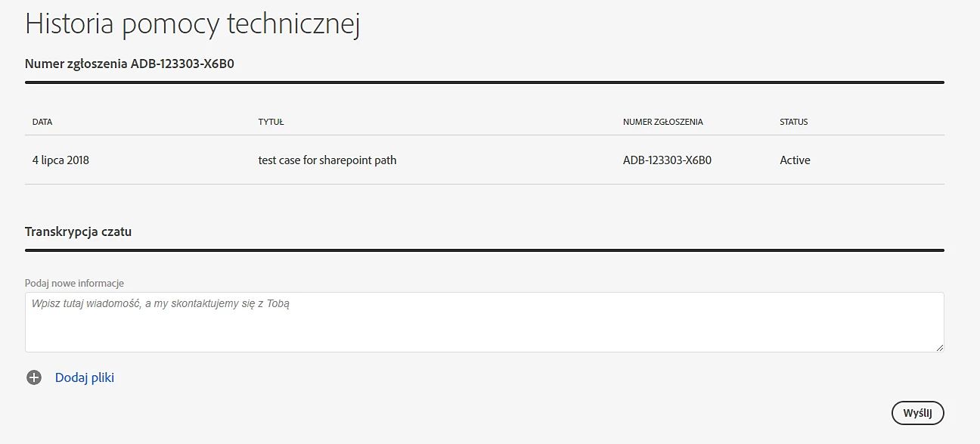Click the Podaj nowe informacje field label
The height and width of the screenshot is (444, 980).
click(x=74, y=283)
